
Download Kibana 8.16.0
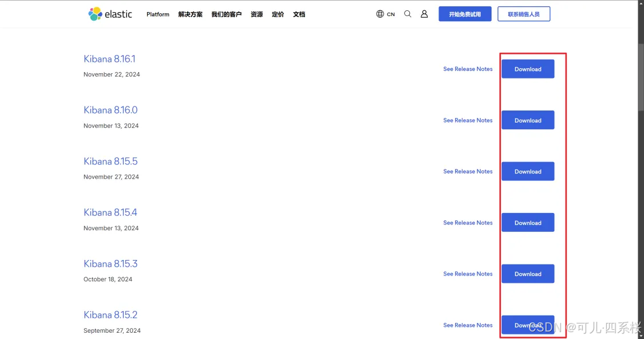click(x=528, y=120)
